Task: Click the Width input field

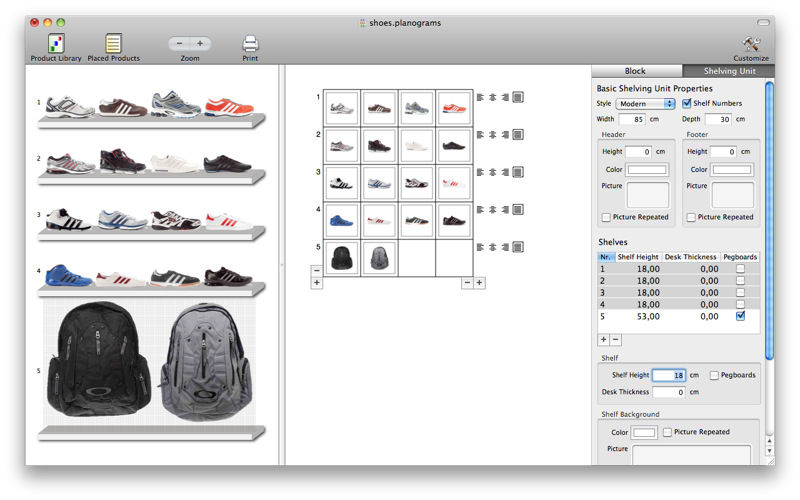Action: click(632, 119)
